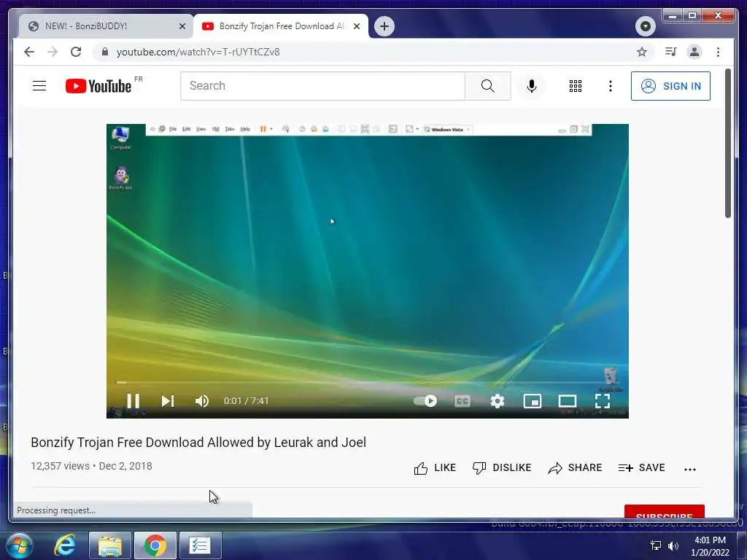Open the system tray volume icon
747x560 pixels.
[x=673, y=545]
